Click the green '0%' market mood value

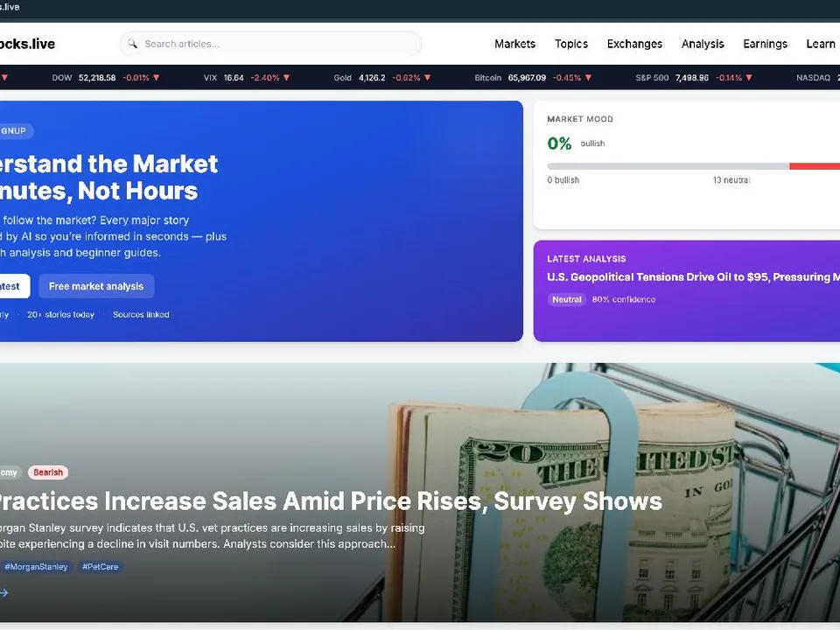(559, 143)
